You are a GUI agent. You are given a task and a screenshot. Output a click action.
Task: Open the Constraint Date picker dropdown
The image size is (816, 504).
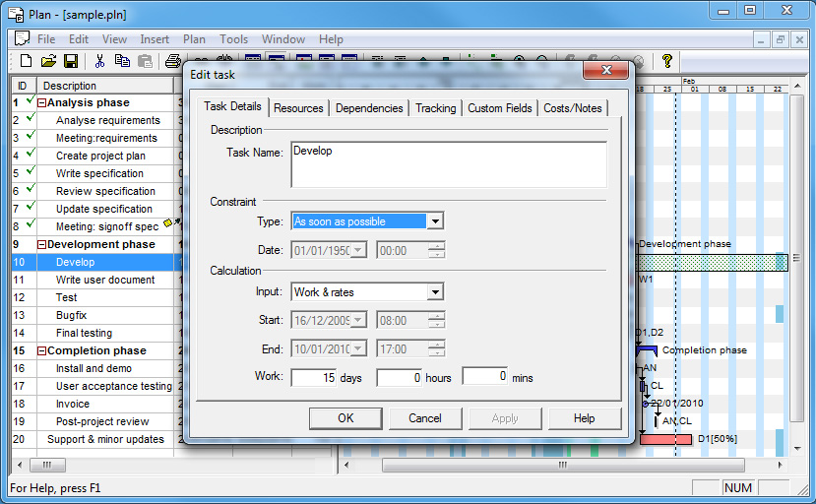[358, 250]
